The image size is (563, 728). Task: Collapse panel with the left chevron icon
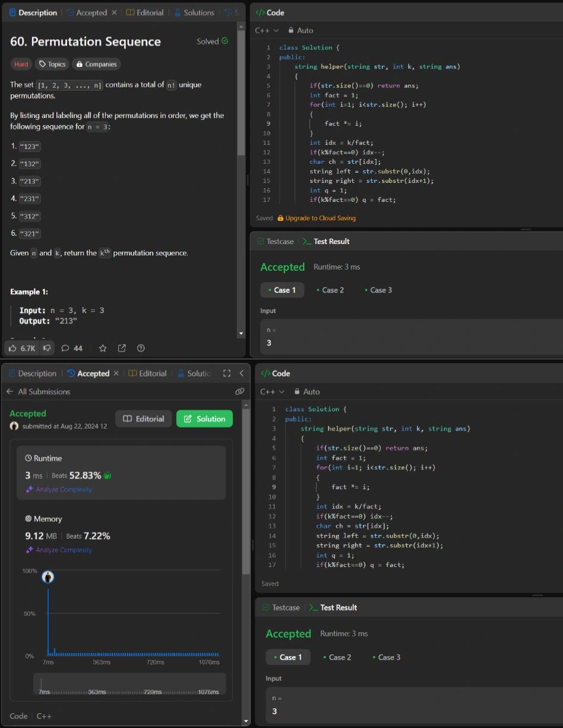[241, 374]
